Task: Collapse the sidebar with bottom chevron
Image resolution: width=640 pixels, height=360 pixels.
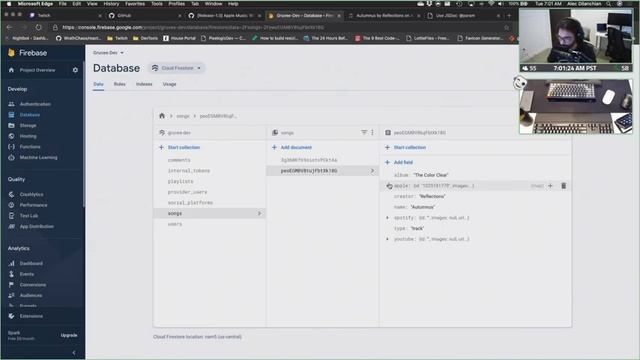Action: click(x=74, y=352)
